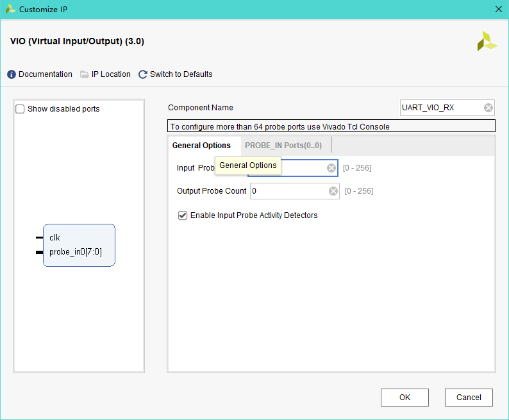Uncheck Enable Input Probe Activity Detectors
The width and height of the screenshot is (509, 420).
tap(183, 215)
